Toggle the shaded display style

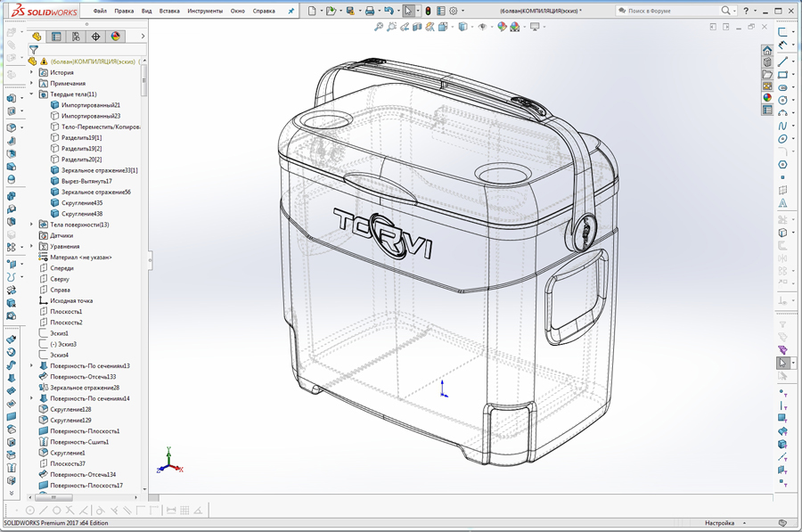click(x=462, y=27)
